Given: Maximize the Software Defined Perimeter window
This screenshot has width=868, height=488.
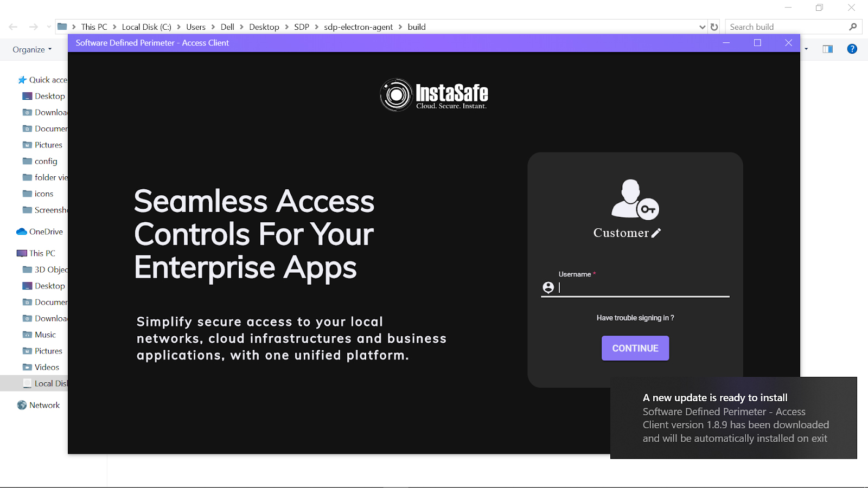Looking at the screenshot, I should coord(757,43).
